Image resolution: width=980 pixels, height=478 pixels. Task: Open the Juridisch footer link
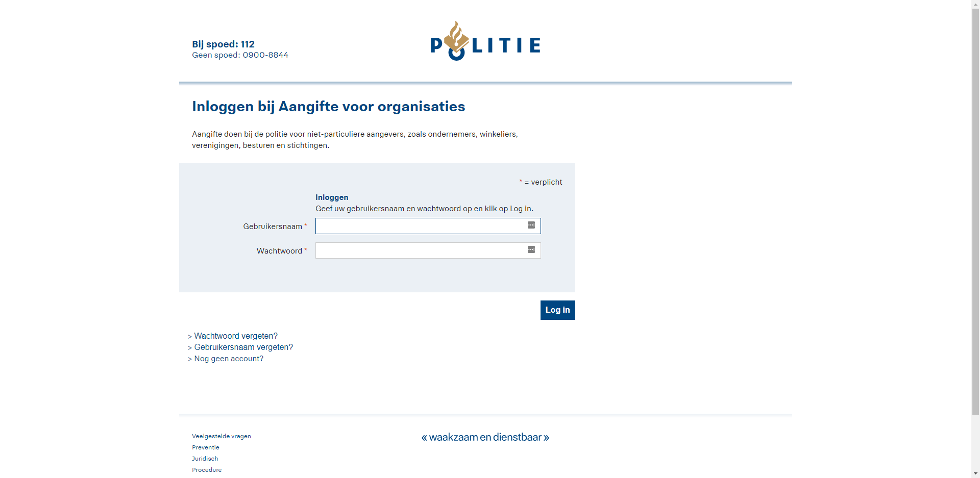coord(205,459)
